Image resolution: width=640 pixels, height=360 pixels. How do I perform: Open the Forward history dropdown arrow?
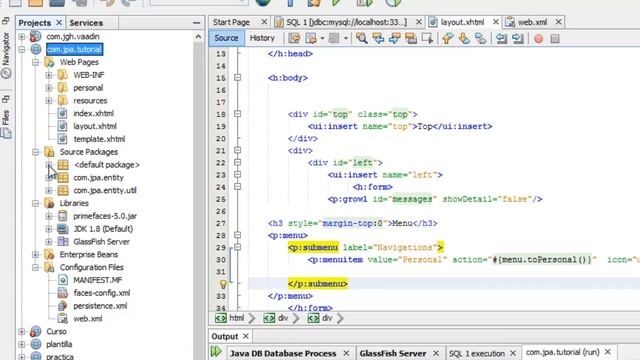point(345,38)
